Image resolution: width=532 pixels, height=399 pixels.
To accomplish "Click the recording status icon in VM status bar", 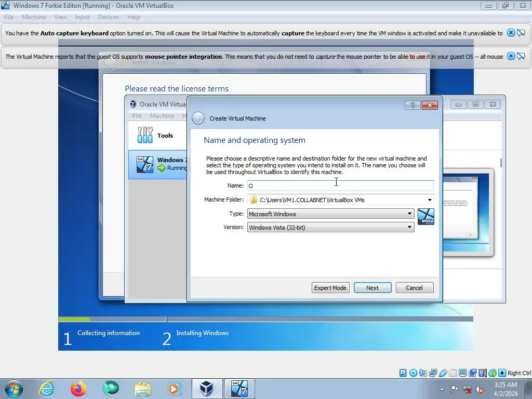I will pos(472,373).
